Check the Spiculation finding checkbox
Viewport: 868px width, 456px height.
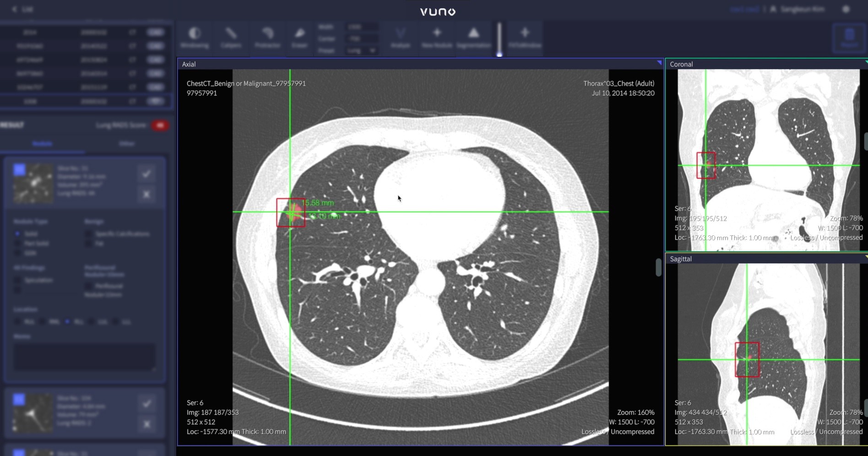click(x=17, y=280)
